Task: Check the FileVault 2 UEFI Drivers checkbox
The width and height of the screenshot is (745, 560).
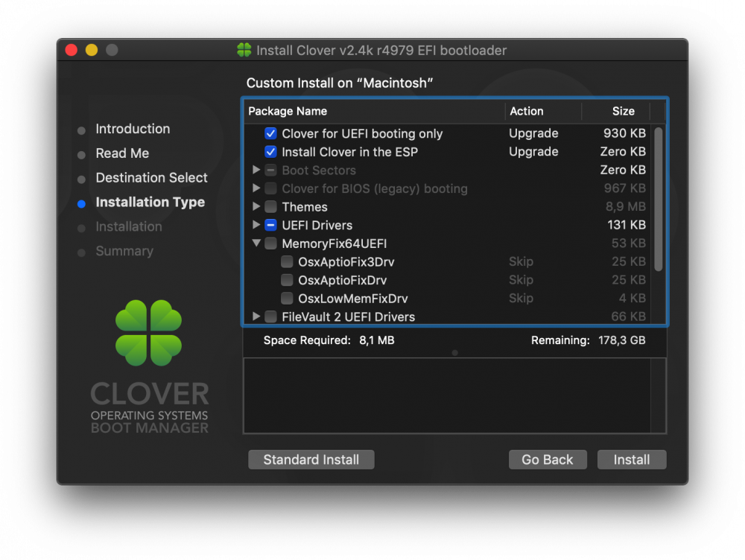Action: 270,316
